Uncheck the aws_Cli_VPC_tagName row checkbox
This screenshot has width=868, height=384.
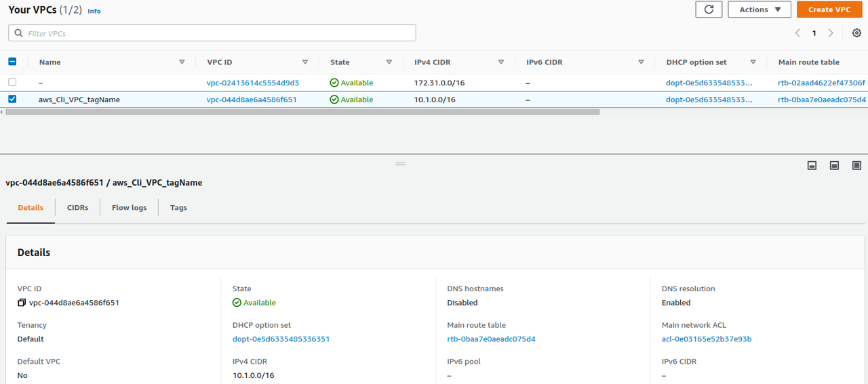pos(12,100)
